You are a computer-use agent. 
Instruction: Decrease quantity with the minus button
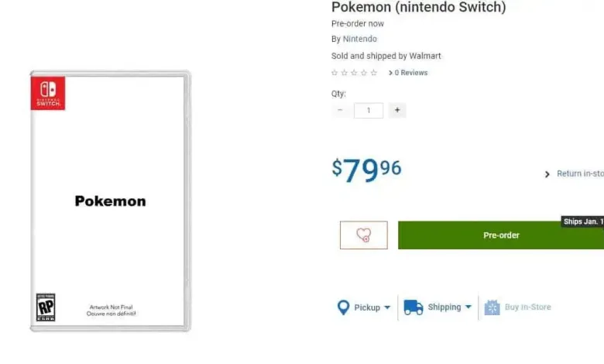click(x=340, y=110)
